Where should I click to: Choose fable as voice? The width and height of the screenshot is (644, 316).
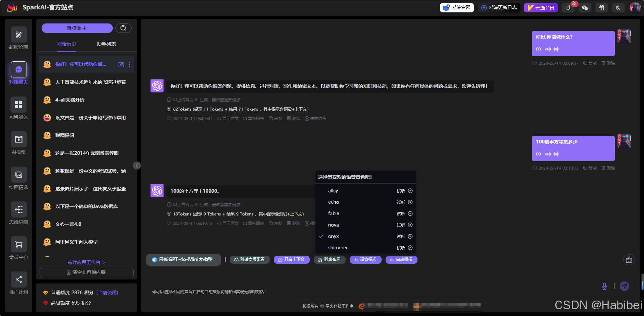[x=334, y=213]
